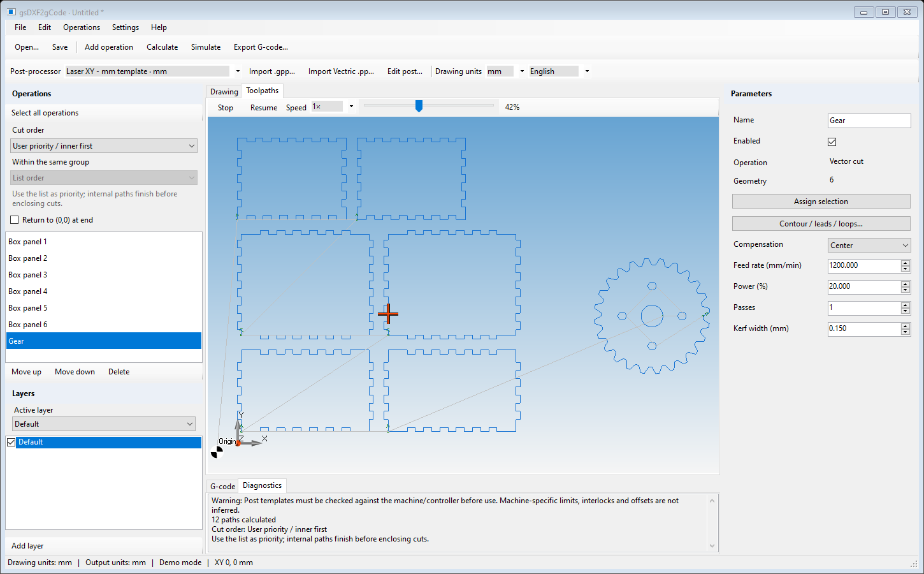This screenshot has height=574, width=924.
Task: Open the Active layer dropdown
Action: tap(104, 424)
